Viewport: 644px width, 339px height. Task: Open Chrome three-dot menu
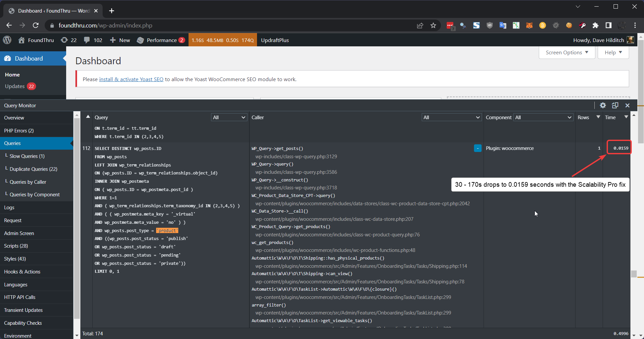635,25
